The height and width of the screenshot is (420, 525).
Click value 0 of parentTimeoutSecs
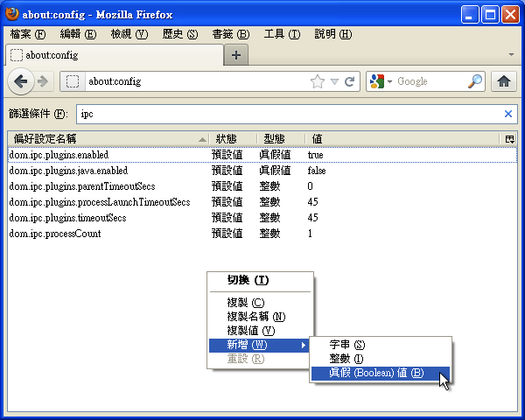click(x=310, y=186)
